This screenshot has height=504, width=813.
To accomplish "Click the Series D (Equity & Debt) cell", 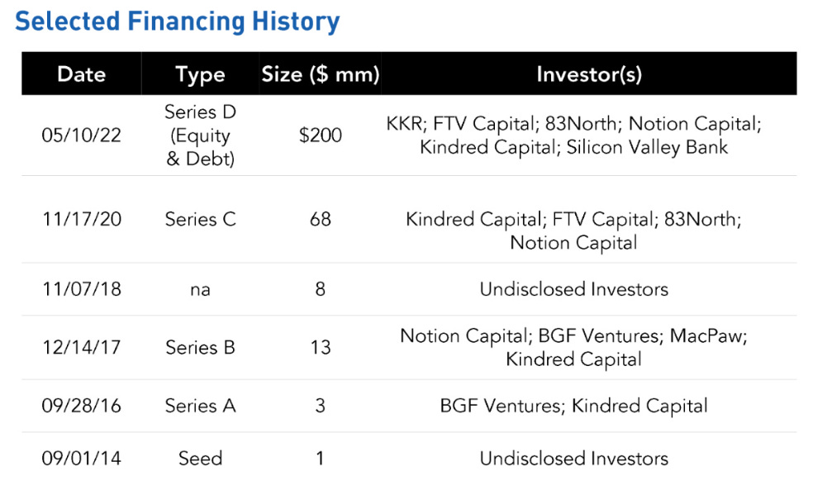I will [200, 136].
